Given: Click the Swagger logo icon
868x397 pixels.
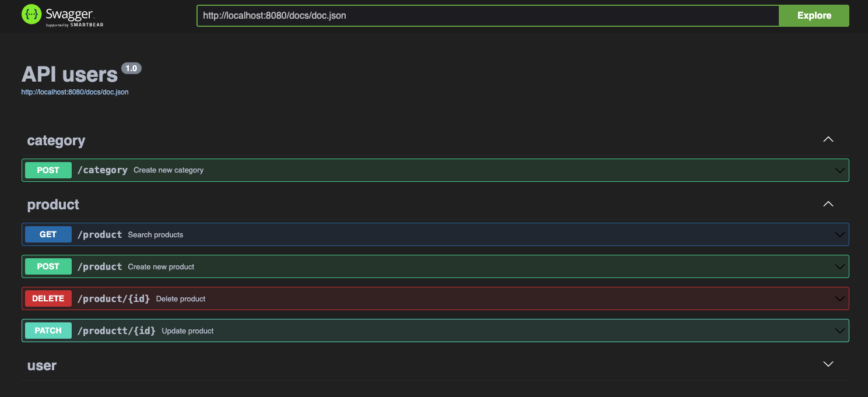Looking at the screenshot, I should pos(31,14).
